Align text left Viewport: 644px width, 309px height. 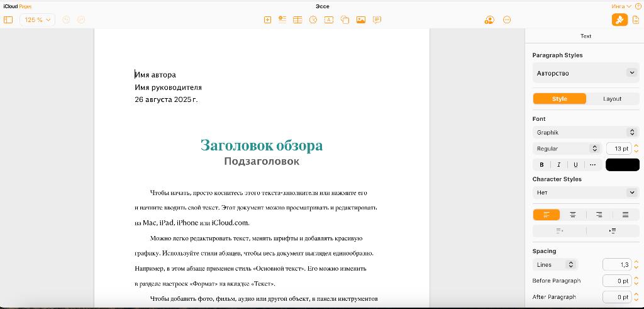click(547, 215)
